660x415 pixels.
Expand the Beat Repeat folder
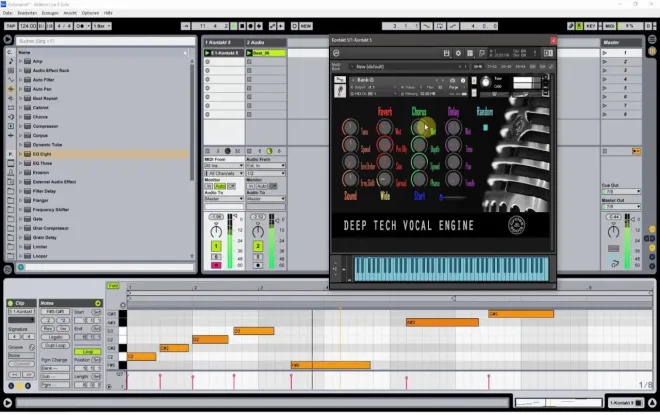[x=20, y=98]
